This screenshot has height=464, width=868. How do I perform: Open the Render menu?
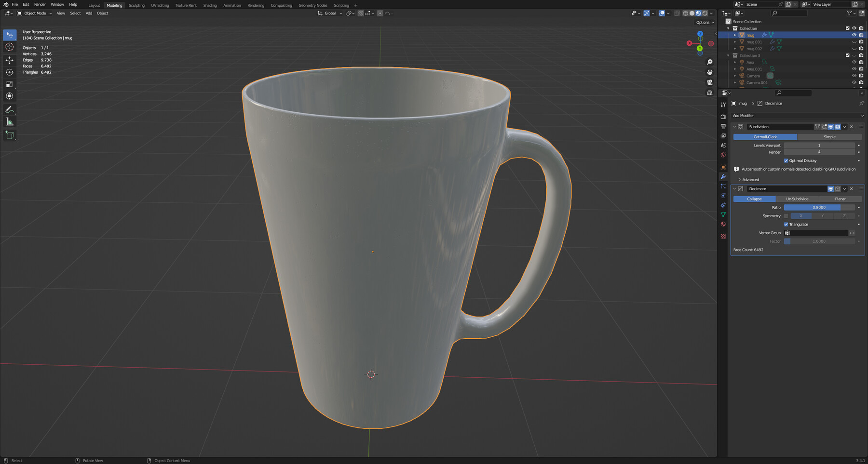(40, 4)
